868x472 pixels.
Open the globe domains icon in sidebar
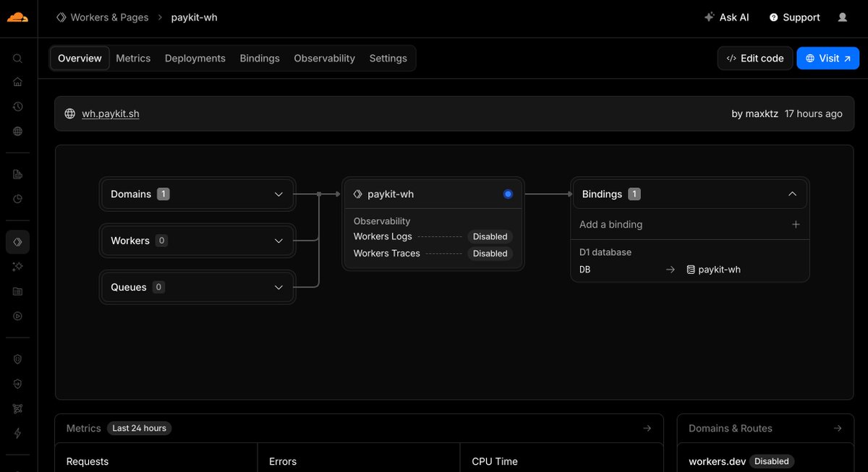point(17,132)
